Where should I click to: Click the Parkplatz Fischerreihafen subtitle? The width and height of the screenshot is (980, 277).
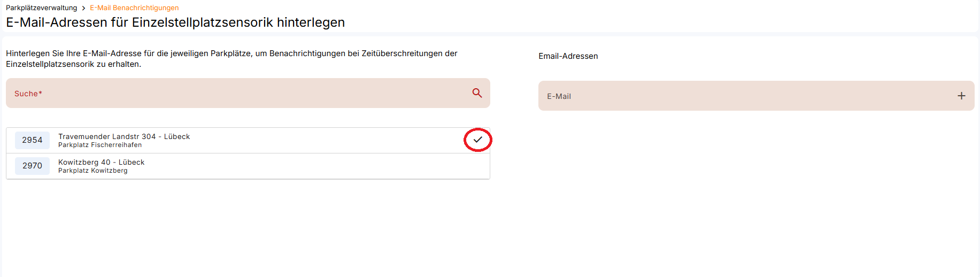(100, 145)
